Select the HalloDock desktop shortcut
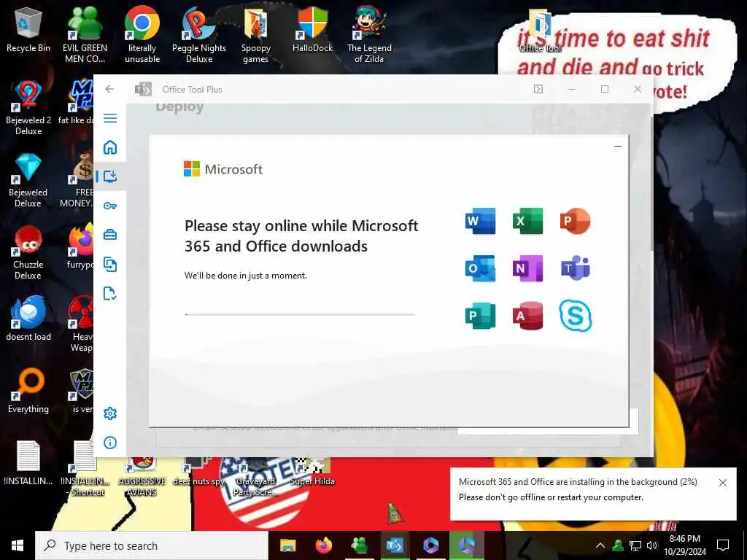 pyautogui.click(x=312, y=29)
